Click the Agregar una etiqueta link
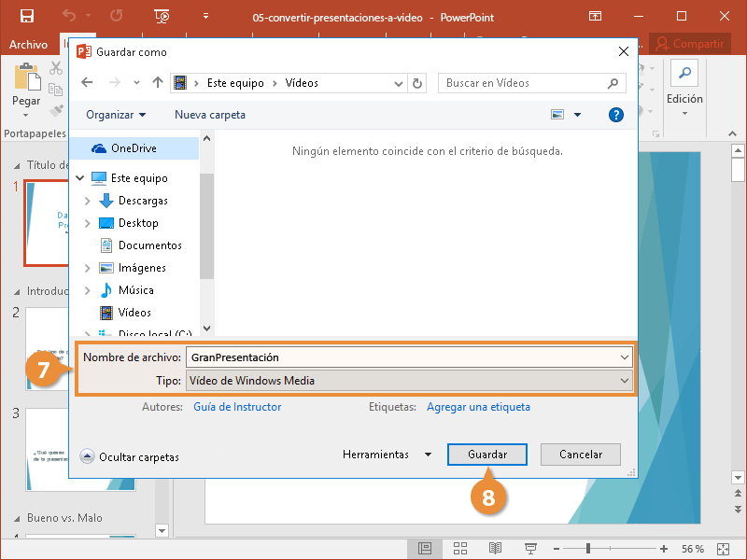Image resolution: width=747 pixels, height=560 pixels. [478, 407]
